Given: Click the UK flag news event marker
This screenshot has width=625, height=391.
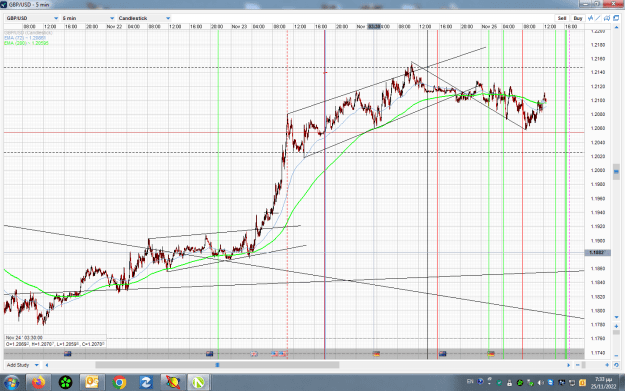Looking at the screenshot, I should 254,354.
